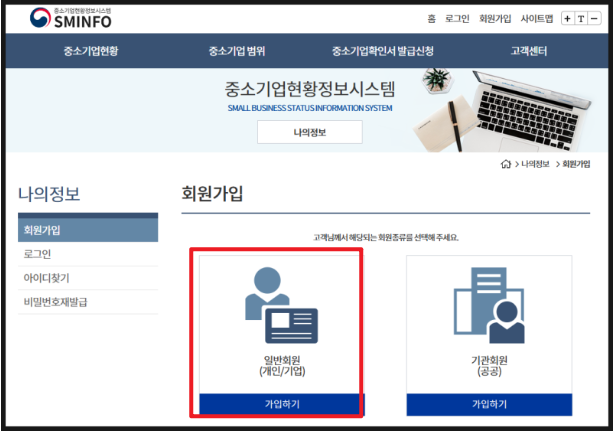Image resolution: width=613 pixels, height=431 pixels.
Task: Open the 사이트맵 link
Action: point(537,18)
